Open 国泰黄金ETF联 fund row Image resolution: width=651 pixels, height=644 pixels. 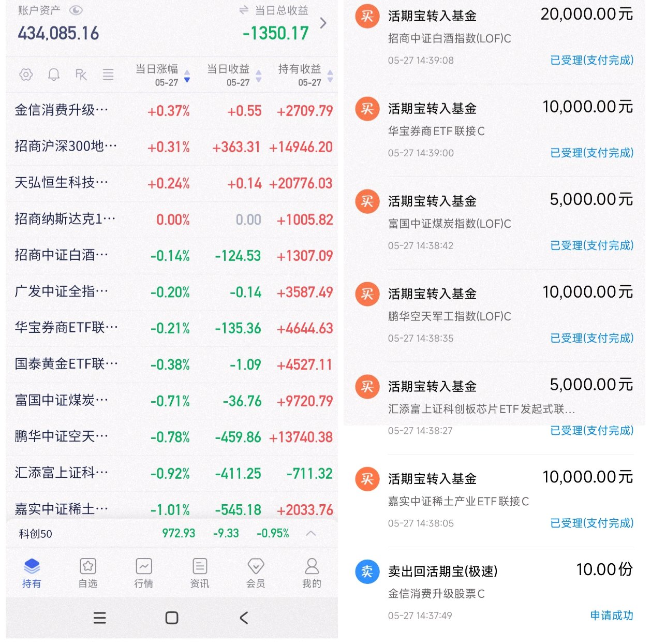172,364
